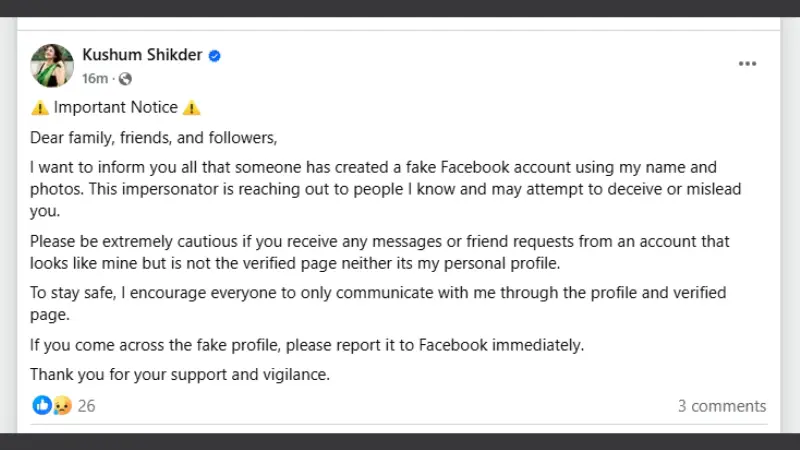Click the warning emoji after Important Notice
Image resolution: width=800 pixels, height=450 pixels.
(x=192, y=108)
